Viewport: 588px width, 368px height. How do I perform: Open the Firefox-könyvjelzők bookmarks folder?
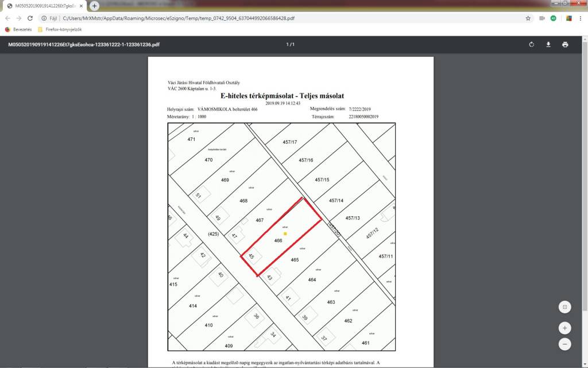pyautogui.click(x=60, y=29)
